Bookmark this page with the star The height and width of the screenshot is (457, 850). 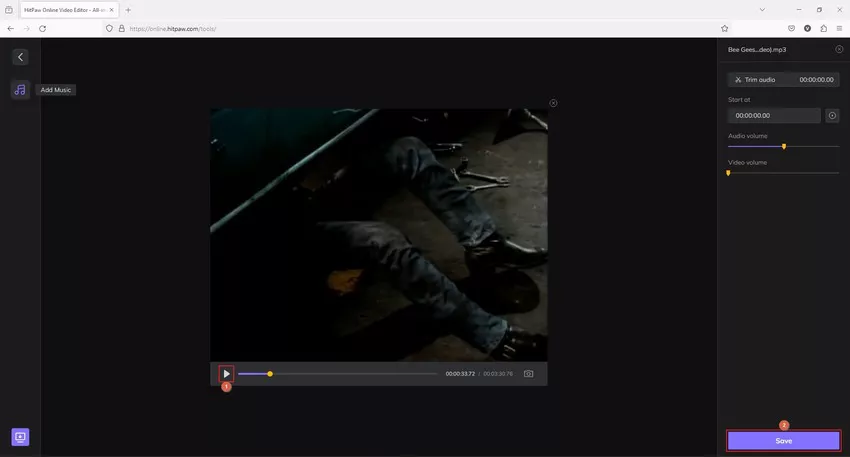(724, 29)
